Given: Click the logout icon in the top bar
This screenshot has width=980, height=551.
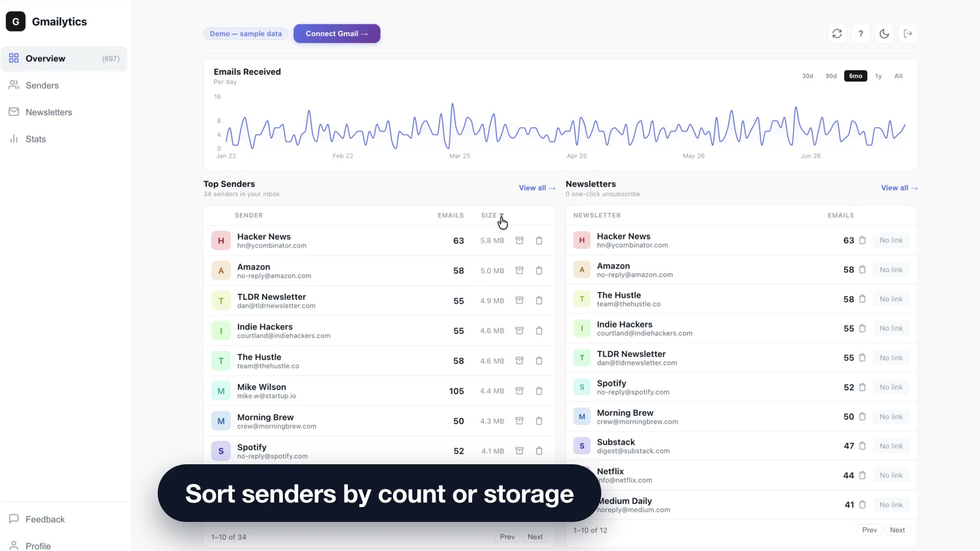Looking at the screenshot, I should (908, 34).
